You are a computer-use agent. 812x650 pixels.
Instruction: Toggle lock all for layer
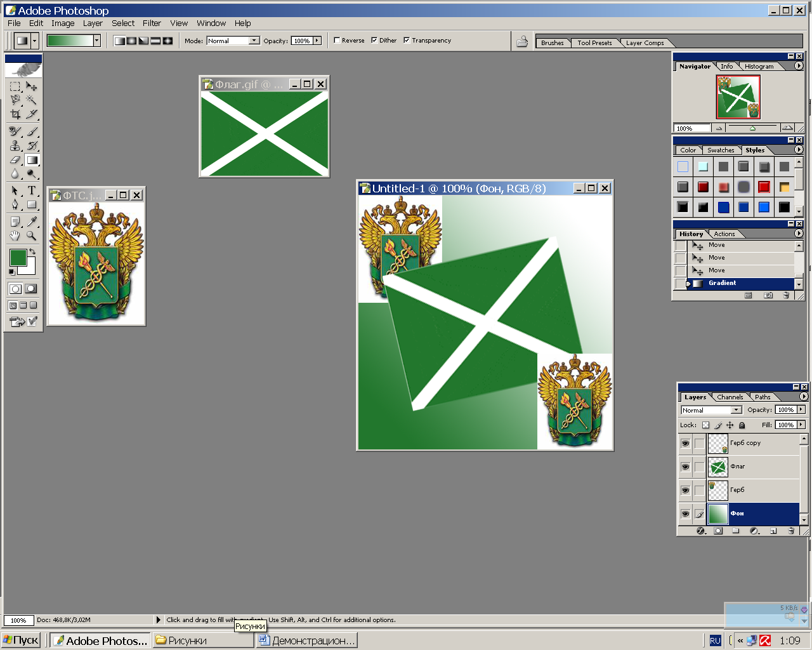[x=742, y=425]
